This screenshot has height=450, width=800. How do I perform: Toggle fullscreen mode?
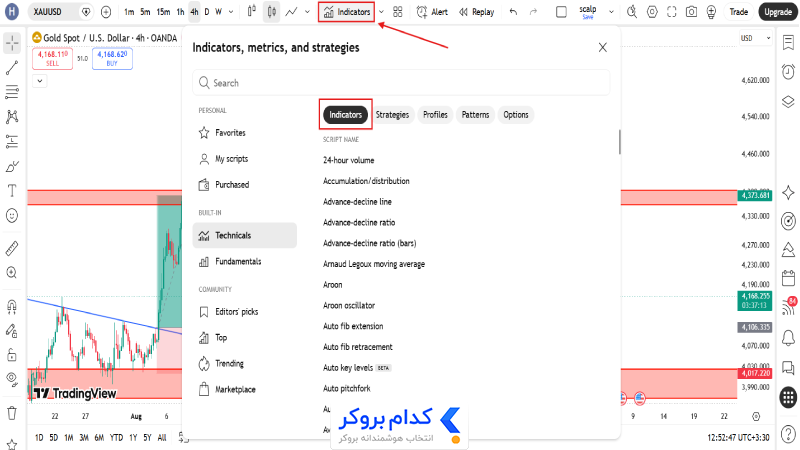672,12
